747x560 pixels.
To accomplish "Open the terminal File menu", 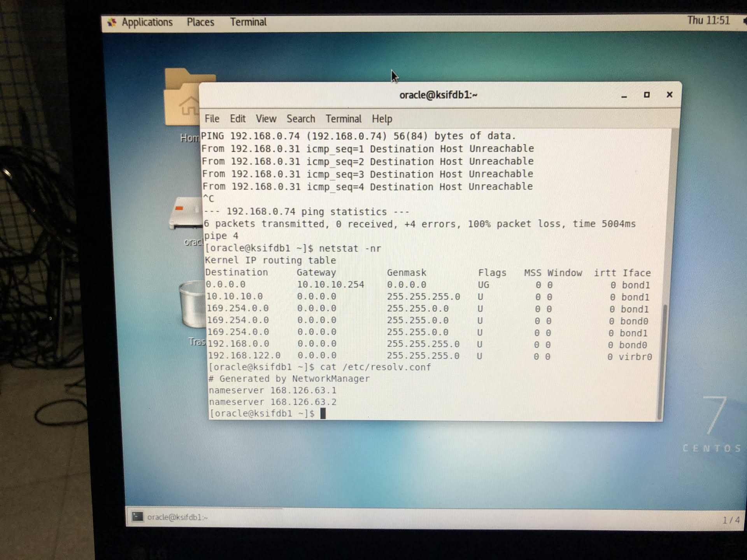I will pyautogui.click(x=212, y=119).
